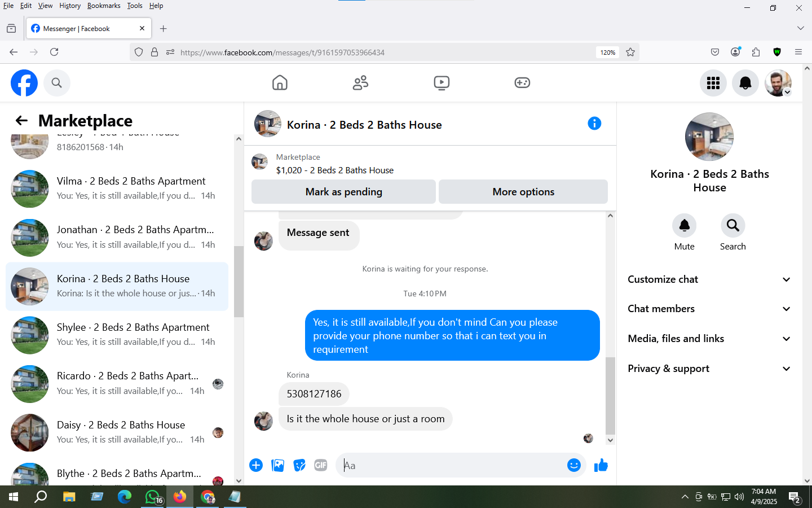Open Firefox extensions puzzle icon
Screen dimensions: 812x508
pos(756,52)
